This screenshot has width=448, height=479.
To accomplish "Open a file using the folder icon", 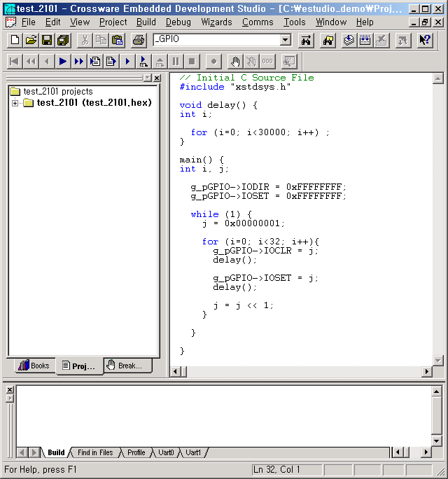I will point(31,40).
